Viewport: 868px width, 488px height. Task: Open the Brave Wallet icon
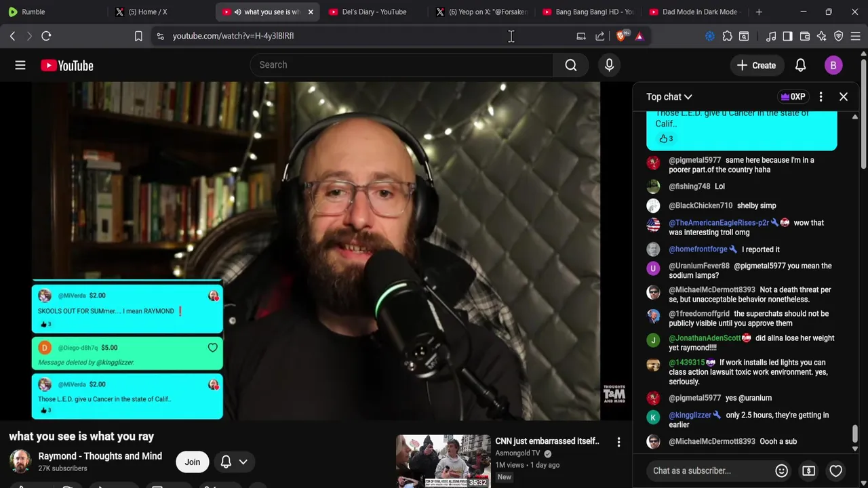pyautogui.click(x=805, y=36)
